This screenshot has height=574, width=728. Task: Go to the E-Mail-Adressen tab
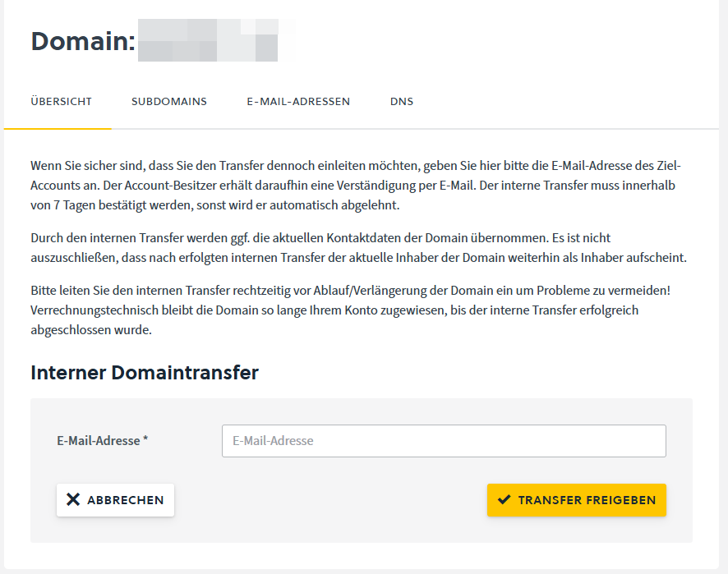pyautogui.click(x=298, y=102)
